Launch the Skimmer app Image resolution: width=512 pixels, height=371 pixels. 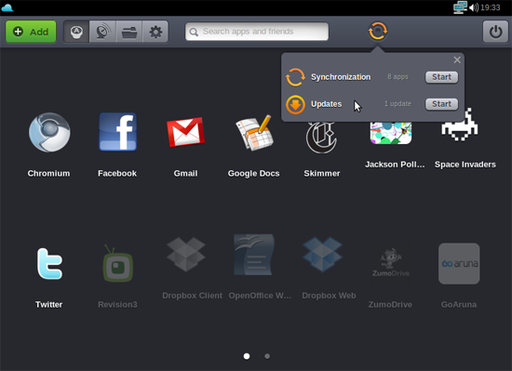click(x=321, y=137)
